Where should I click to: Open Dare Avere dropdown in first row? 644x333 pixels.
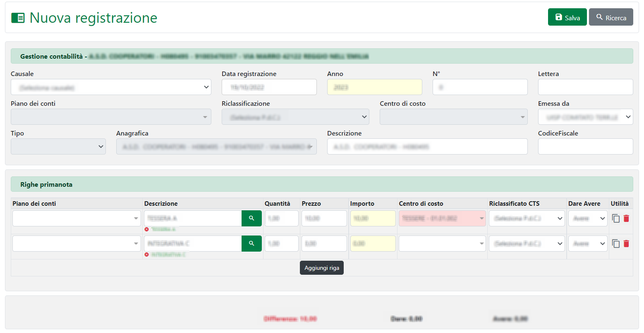[588, 219]
